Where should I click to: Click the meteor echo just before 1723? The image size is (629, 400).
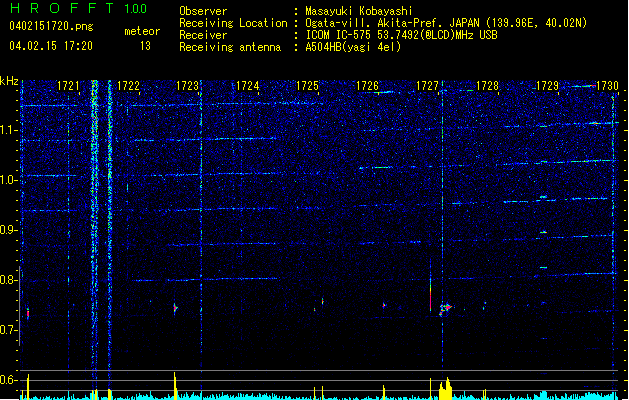tap(175, 308)
